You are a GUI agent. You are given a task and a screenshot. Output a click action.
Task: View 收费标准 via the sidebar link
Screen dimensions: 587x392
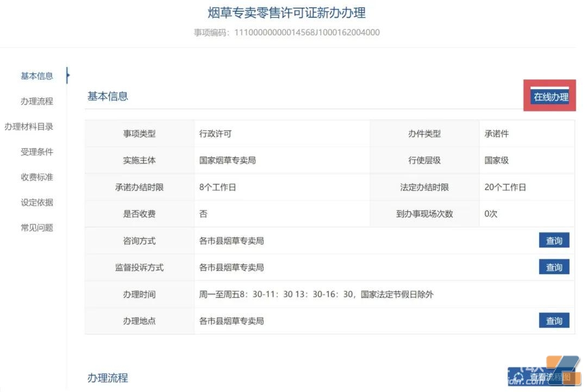36,177
